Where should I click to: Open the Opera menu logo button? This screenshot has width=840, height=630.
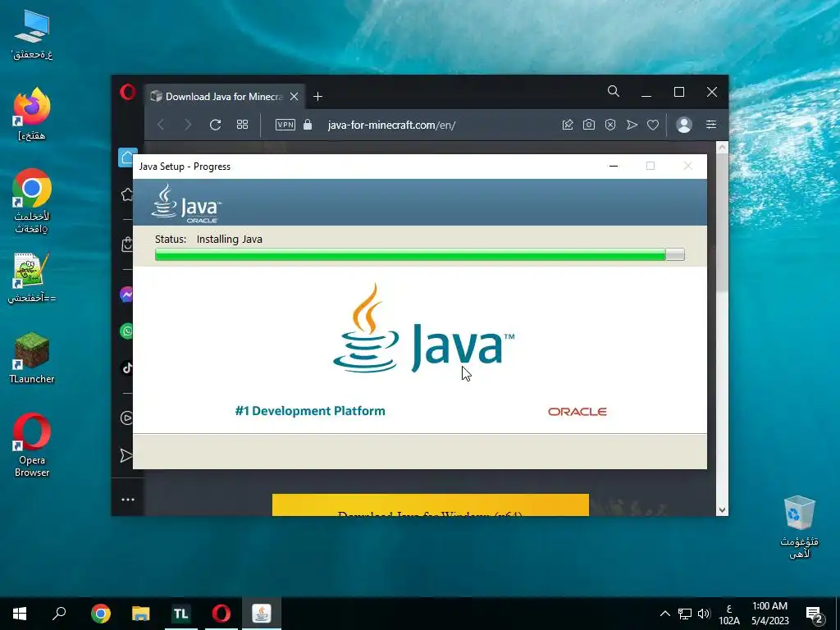tap(127, 92)
